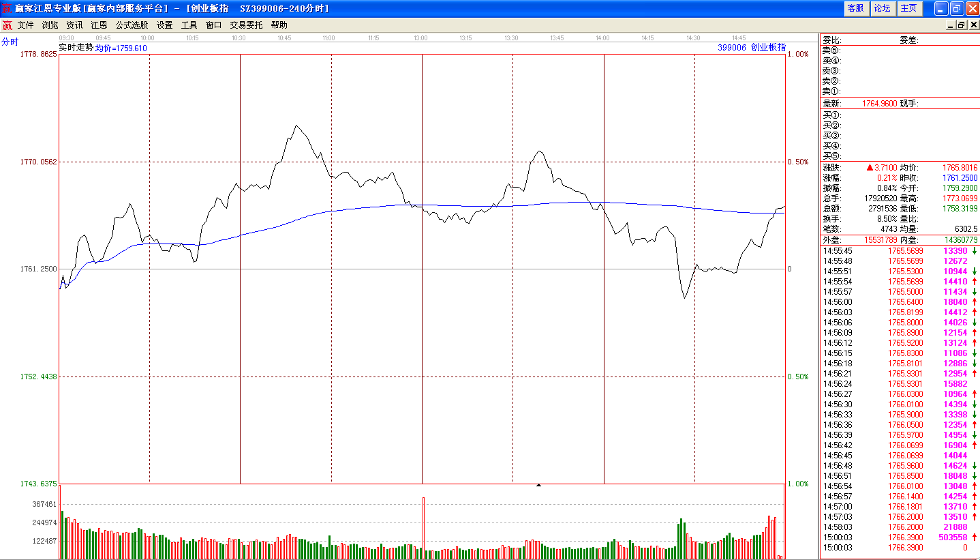Click the 最低 value 1758.3199
This screenshot has height=560, width=980.
click(960, 208)
